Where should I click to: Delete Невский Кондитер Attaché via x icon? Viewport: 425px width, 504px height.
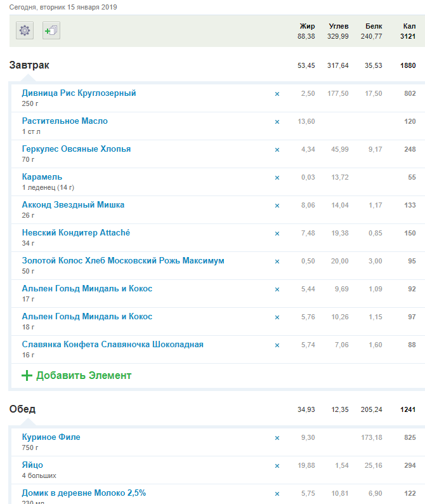(277, 234)
